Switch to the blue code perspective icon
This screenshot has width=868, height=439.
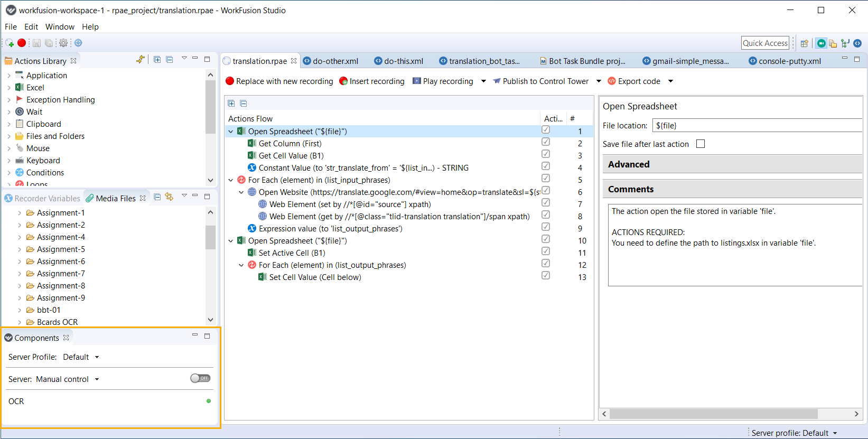(857, 43)
